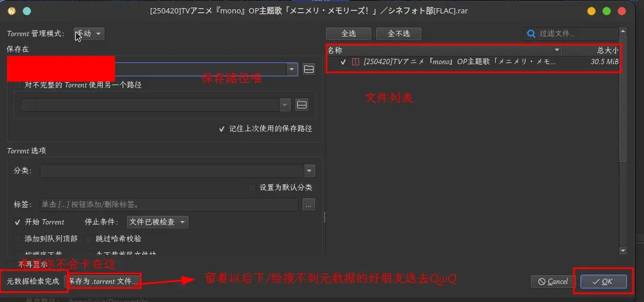Toggle the 不再显示 checkbox
This screenshot has height=302, width=644.
click(11, 265)
